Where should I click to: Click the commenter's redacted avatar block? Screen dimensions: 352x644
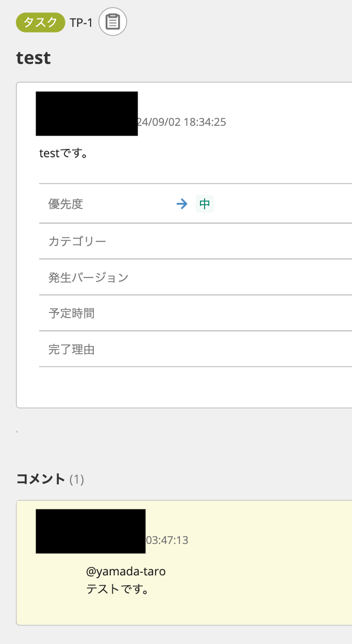[x=90, y=531]
